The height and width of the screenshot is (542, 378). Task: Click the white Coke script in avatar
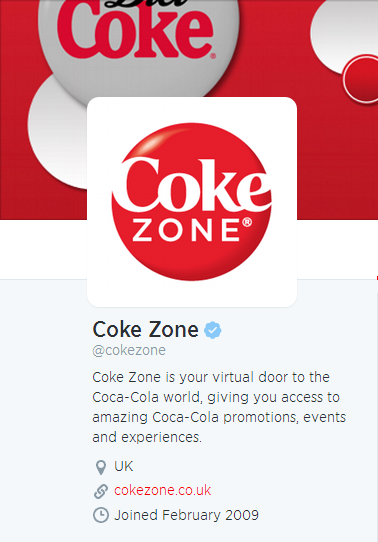point(191,185)
